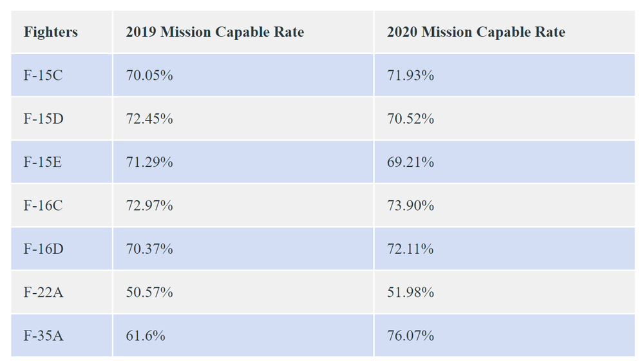
Task: Select the F-15D row label
Action: point(44,119)
